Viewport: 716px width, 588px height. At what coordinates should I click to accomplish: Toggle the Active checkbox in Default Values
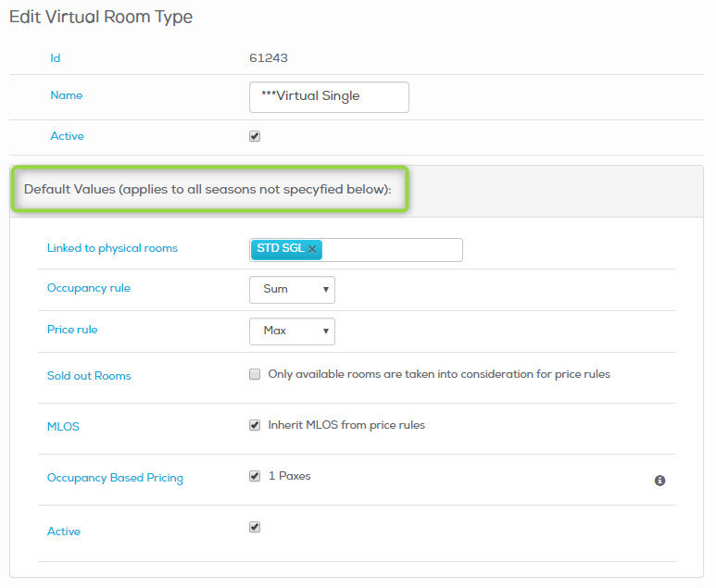[255, 527]
